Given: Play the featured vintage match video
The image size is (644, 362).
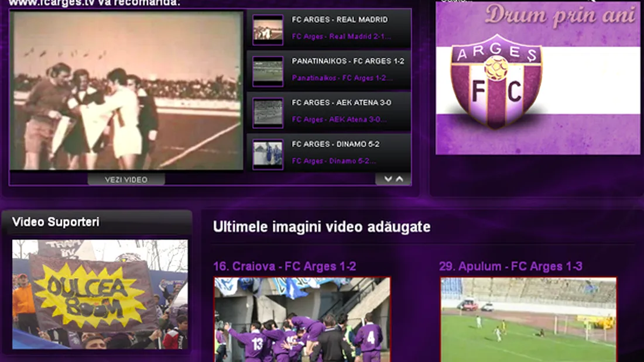Looking at the screenshot, I should tap(126, 90).
